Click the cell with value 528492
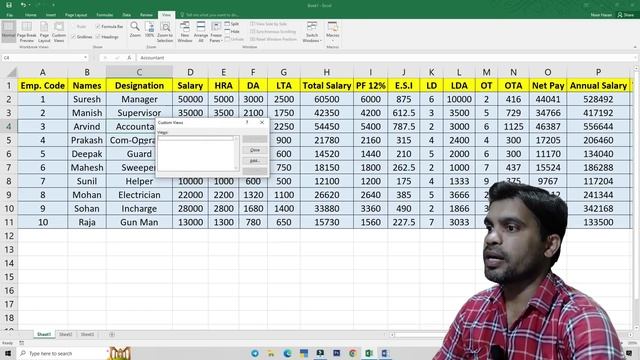 pyautogui.click(x=598, y=99)
